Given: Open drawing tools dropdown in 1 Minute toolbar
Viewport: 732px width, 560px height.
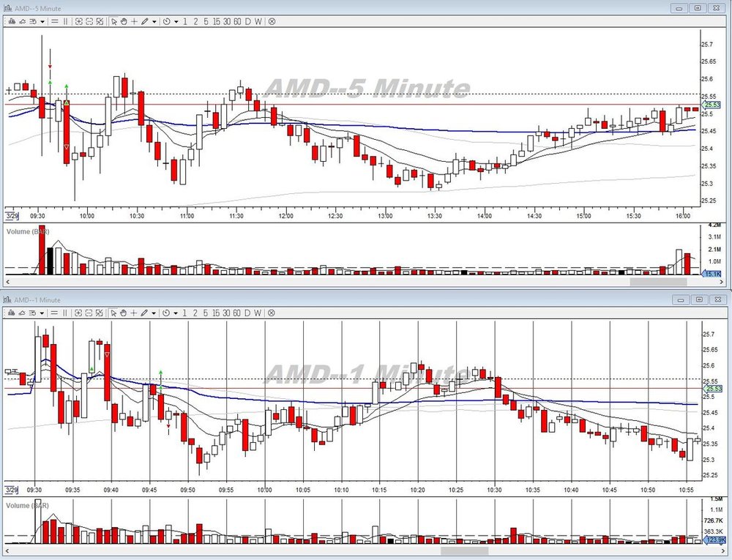Looking at the screenshot, I should pyautogui.click(x=154, y=313).
